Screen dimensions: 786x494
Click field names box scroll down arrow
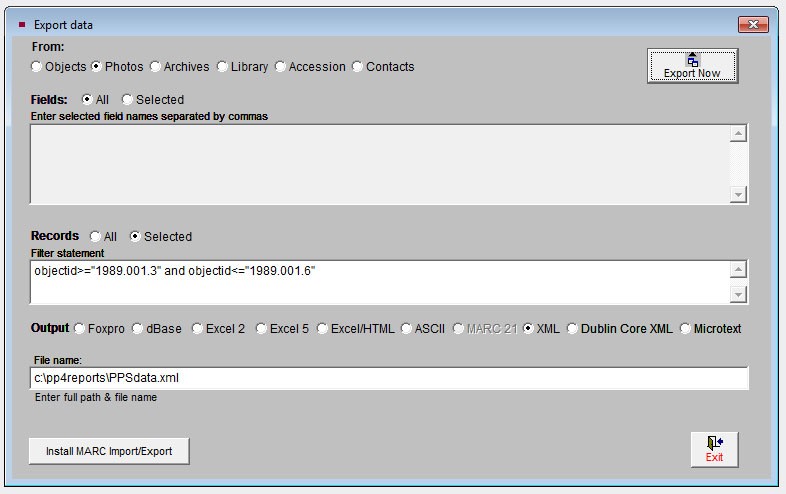click(738, 194)
